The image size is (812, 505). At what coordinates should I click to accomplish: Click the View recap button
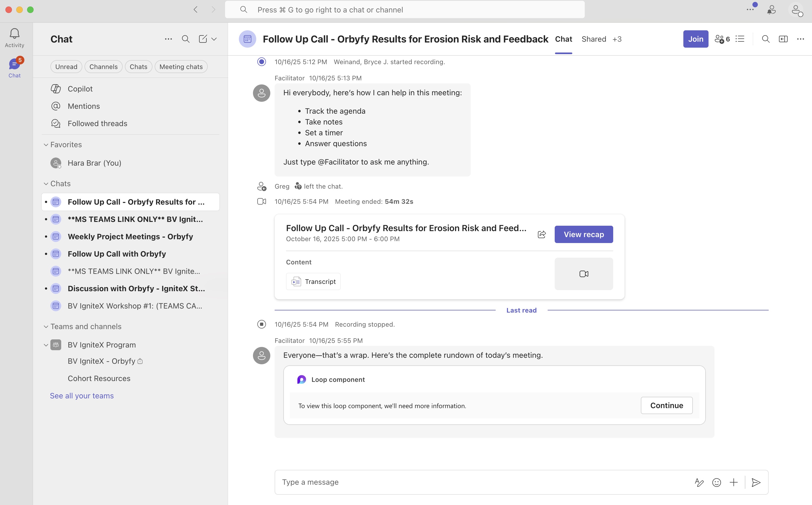coord(583,234)
